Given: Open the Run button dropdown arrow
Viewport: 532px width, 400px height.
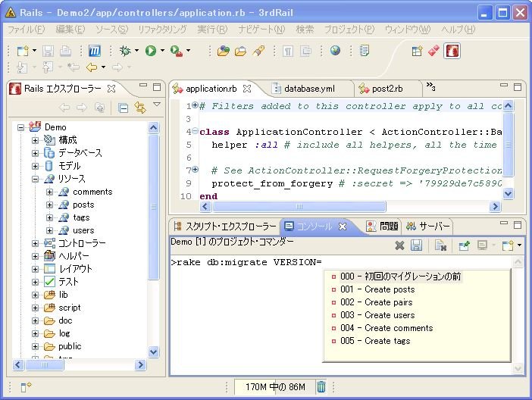Looking at the screenshot, I should (x=162, y=51).
